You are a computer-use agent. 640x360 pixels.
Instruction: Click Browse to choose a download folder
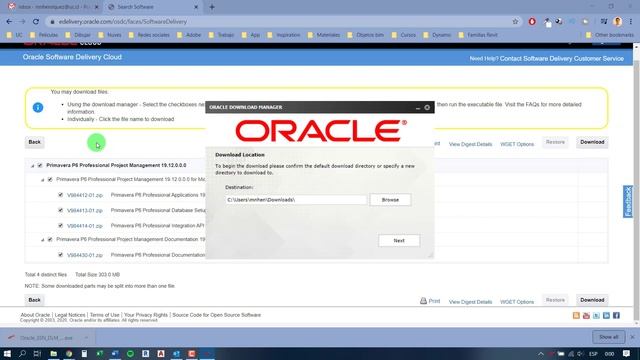pyautogui.click(x=390, y=200)
